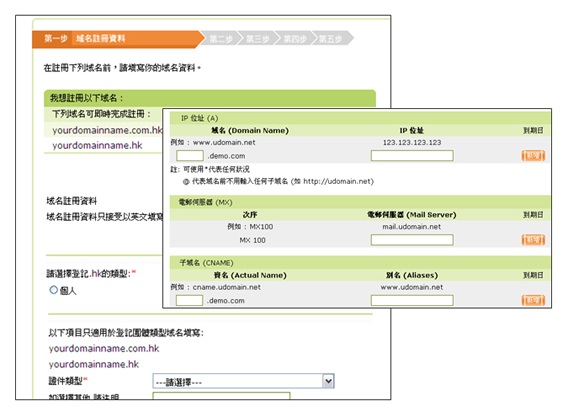Click the dropdown arrow of 證件類型 selector
This screenshot has height=414, width=570.
[328, 381]
